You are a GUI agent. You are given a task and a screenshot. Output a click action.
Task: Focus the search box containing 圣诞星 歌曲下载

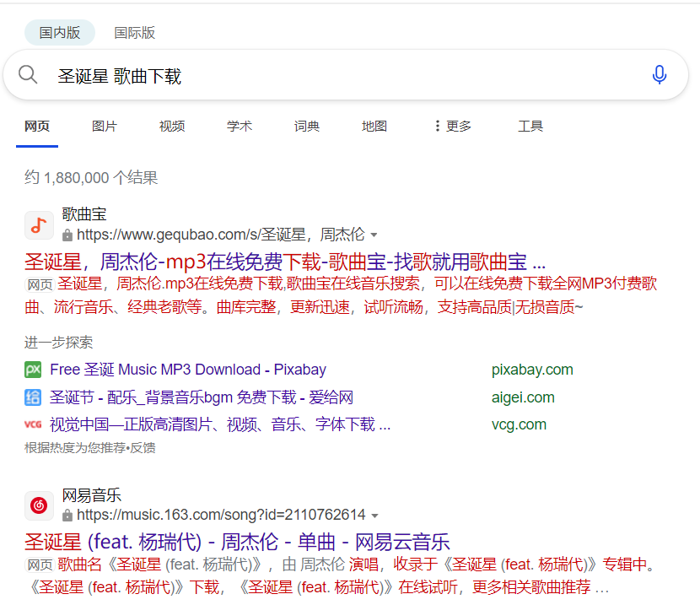coord(346,75)
